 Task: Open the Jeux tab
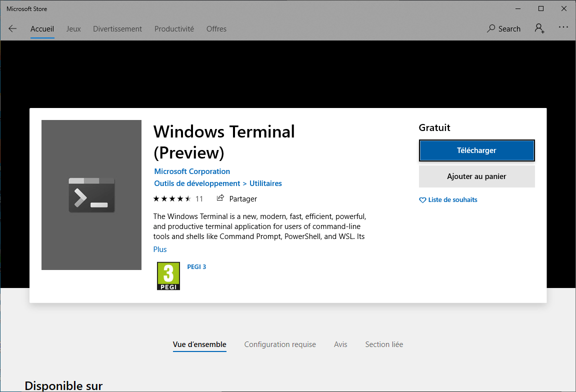pyautogui.click(x=73, y=28)
